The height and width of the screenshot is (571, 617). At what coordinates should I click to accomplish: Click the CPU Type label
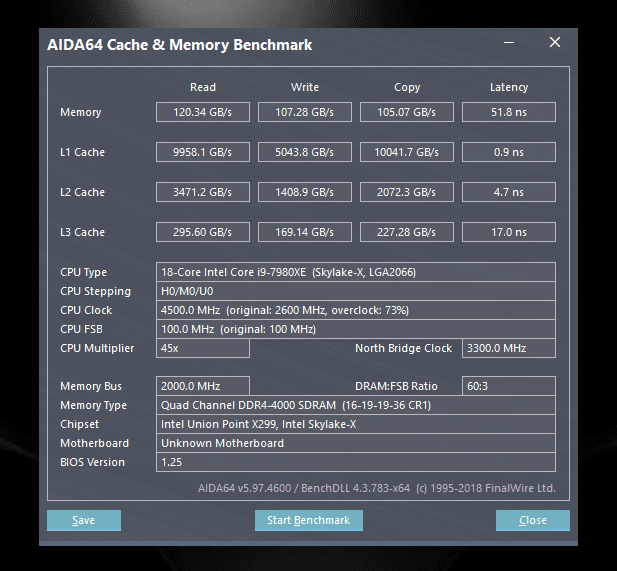coord(83,272)
